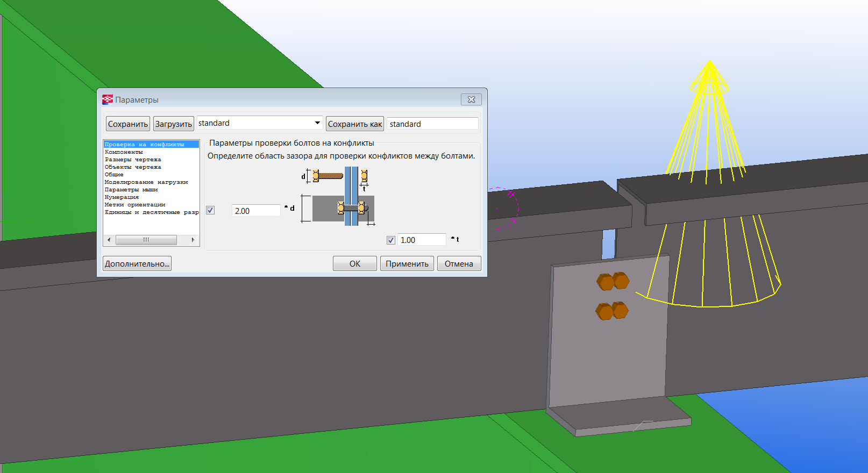868x473 pixels.
Task: Click the Tekla icon in the Параметры title bar
Action: (x=108, y=99)
